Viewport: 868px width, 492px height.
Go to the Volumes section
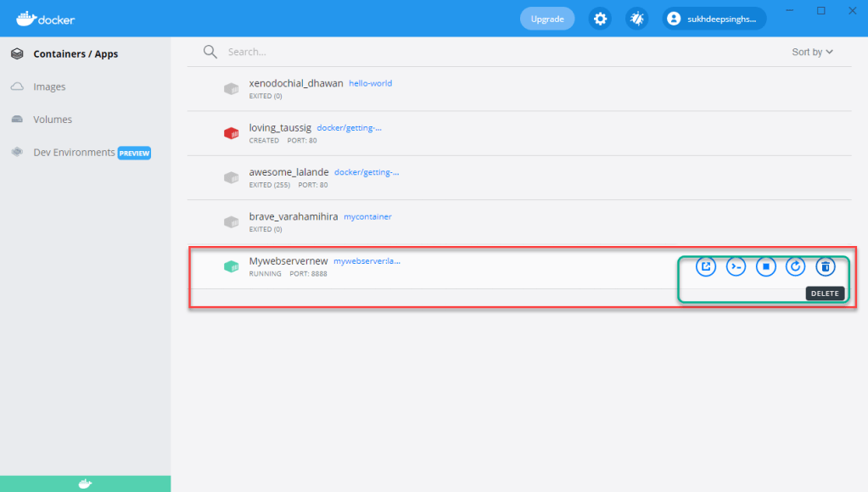[53, 120]
